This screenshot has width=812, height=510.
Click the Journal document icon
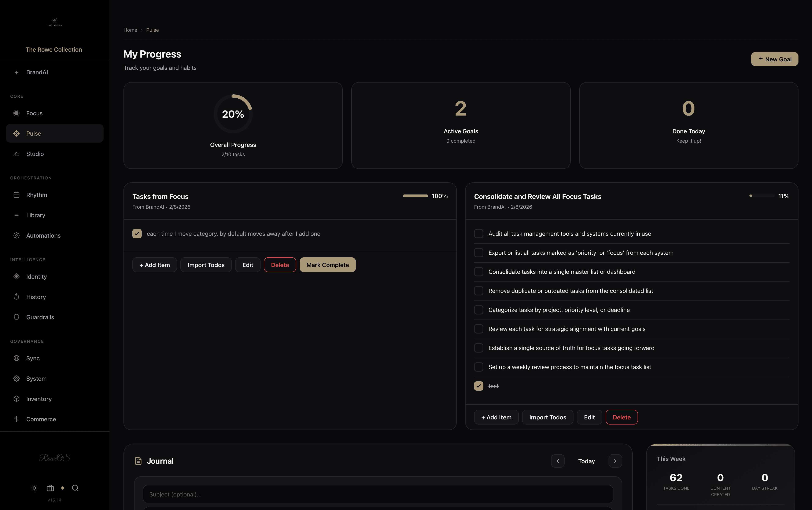tap(138, 460)
